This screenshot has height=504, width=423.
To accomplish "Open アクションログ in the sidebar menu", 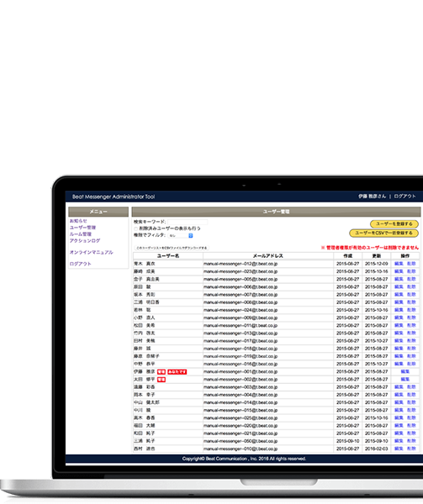I will [x=85, y=240].
